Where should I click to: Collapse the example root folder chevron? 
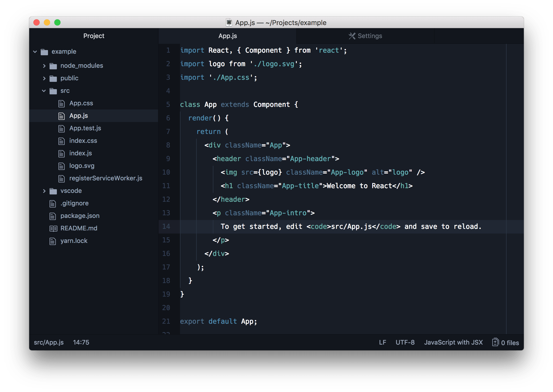pyautogui.click(x=35, y=52)
